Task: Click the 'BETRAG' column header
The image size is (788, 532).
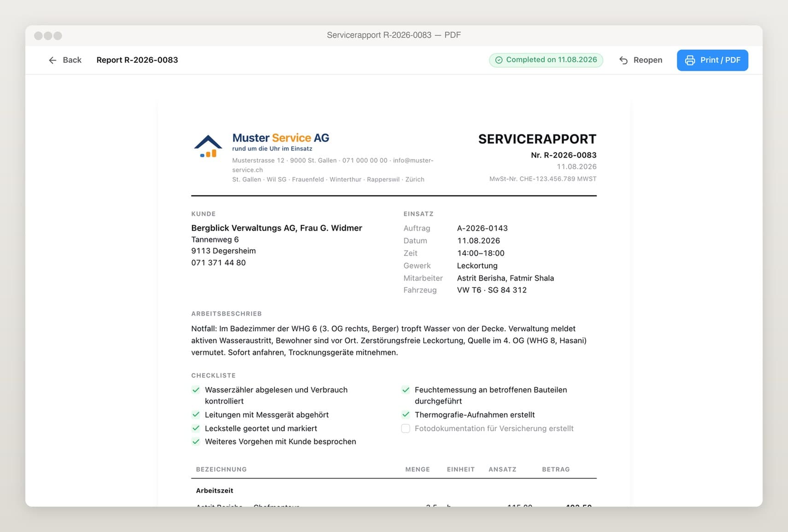Action: click(x=556, y=469)
